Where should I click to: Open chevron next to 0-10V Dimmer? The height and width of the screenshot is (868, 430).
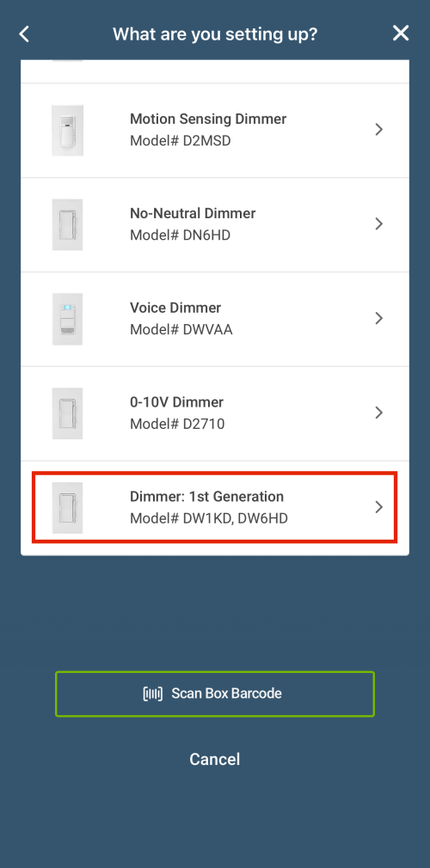(x=379, y=413)
